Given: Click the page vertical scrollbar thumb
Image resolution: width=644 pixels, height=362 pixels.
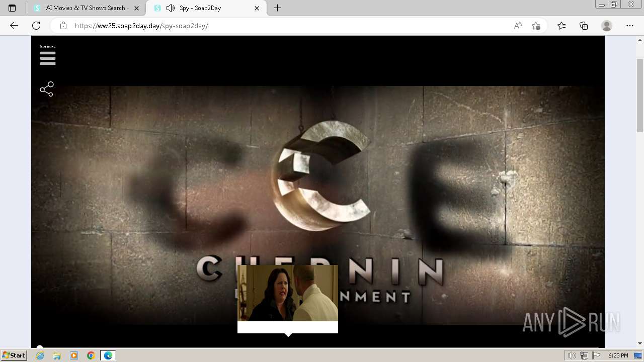Looking at the screenshot, I should pyautogui.click(x=640, y=96).
